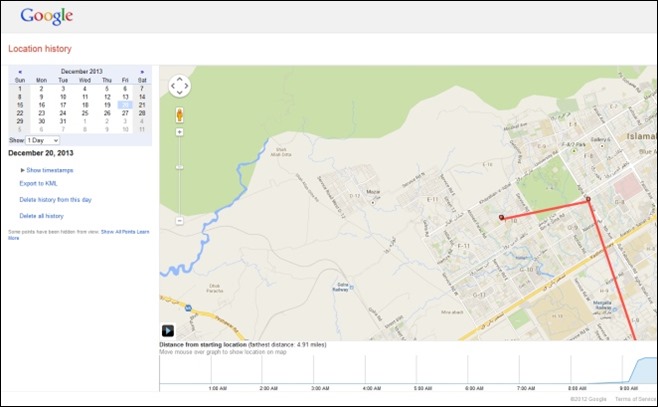Click the 1:00 AM label on graph
Screen dimensions: 658x407
[217, 388]
